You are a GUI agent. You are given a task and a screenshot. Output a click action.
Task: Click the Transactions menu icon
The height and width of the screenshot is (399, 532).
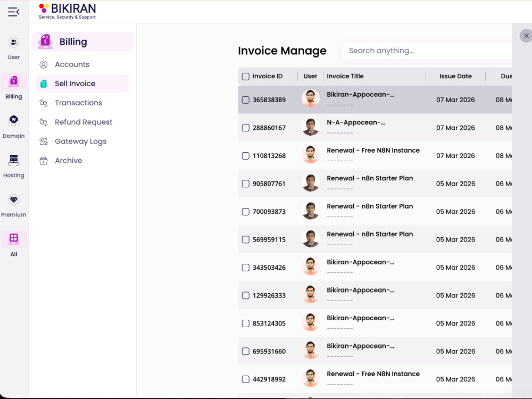(x=44, y=103)
